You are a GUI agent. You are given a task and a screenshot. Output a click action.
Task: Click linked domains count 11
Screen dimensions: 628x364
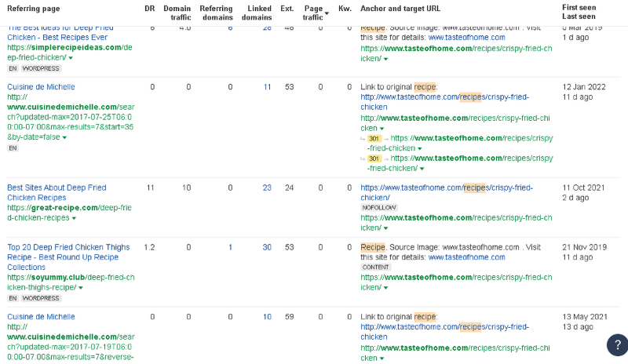coord(267,87)
